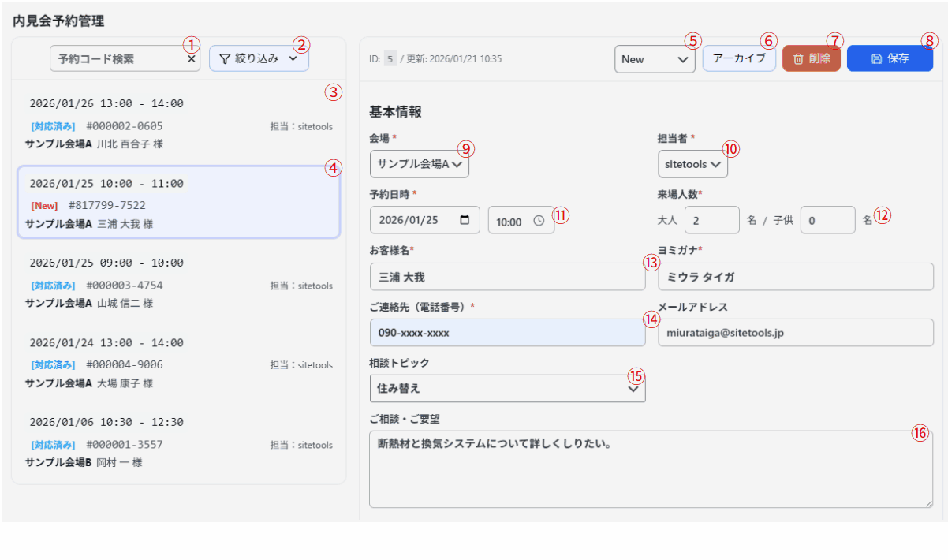Click the お客様名 field 三浦 大我
Screen dimensions: 948x560
coord(507,277)
